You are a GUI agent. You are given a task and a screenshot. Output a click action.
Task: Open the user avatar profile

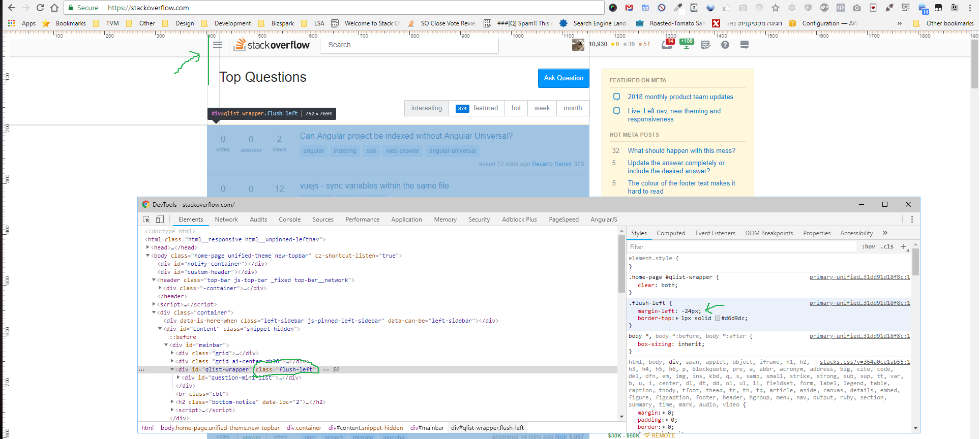coord(578,45)
